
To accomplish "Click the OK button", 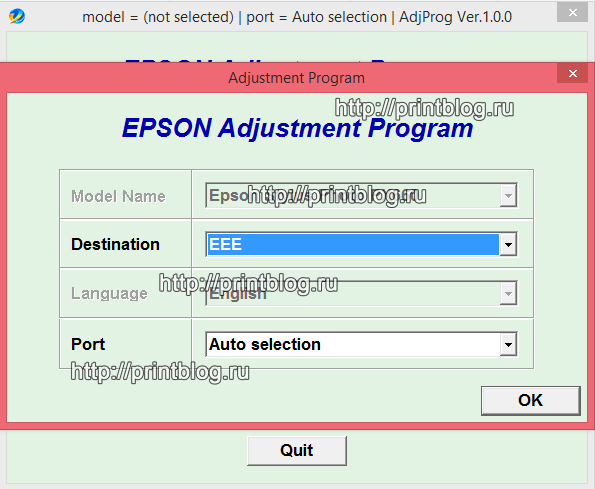I will (x=530, y=401).
